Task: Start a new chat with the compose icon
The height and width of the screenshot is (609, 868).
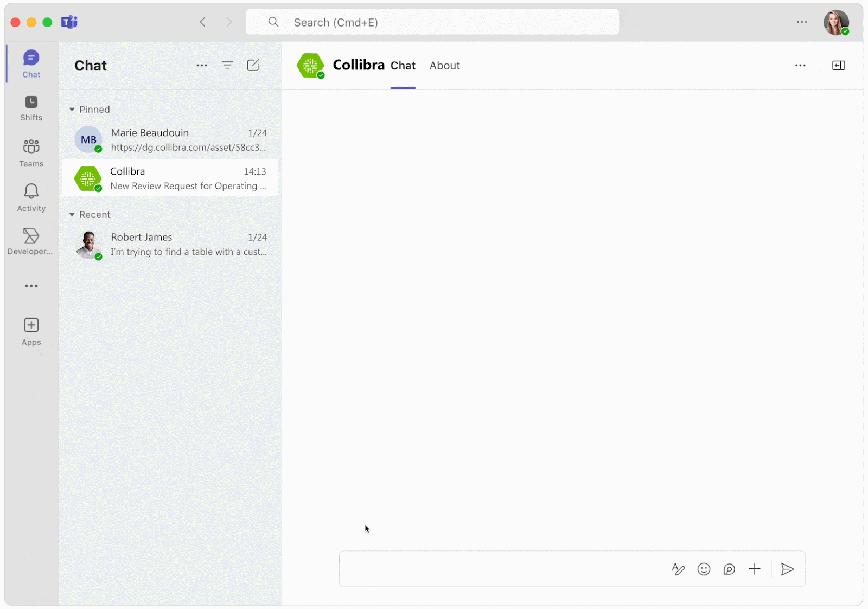Action: (253, 65)
